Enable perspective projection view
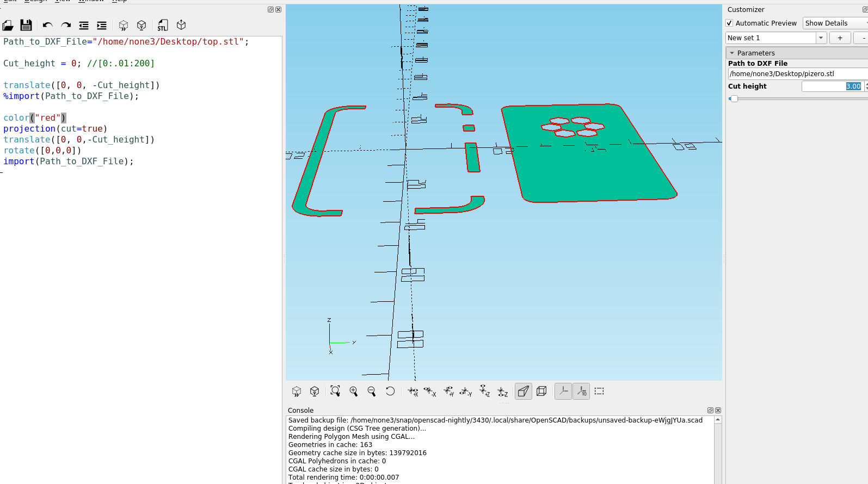The height and width of the screenshot is (484, 868). click(524, 391)
